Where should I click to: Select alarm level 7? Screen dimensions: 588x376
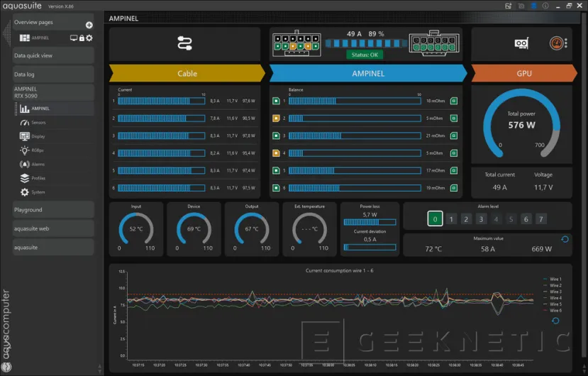[x=541, y=219]
